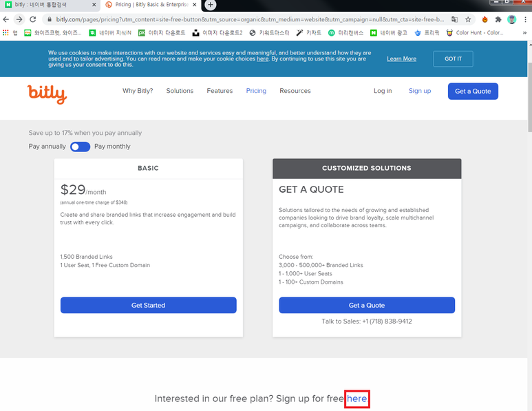This screenshot has height=411, width=532.
Task: Click the $29/month price text
Action: [83, 190]
